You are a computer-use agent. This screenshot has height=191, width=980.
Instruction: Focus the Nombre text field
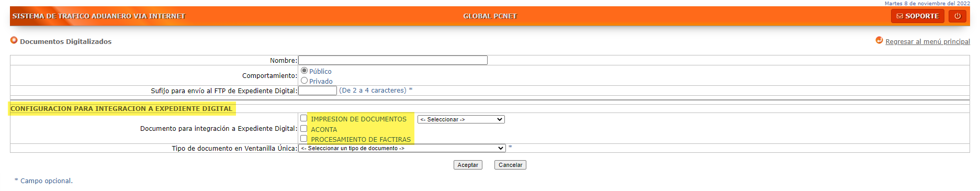tap(393, 60)
